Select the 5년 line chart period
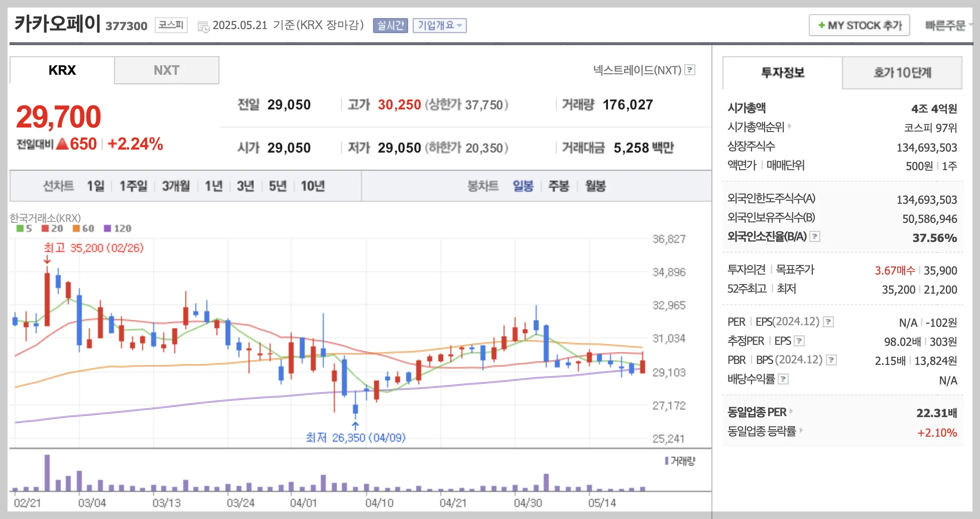 278,186
